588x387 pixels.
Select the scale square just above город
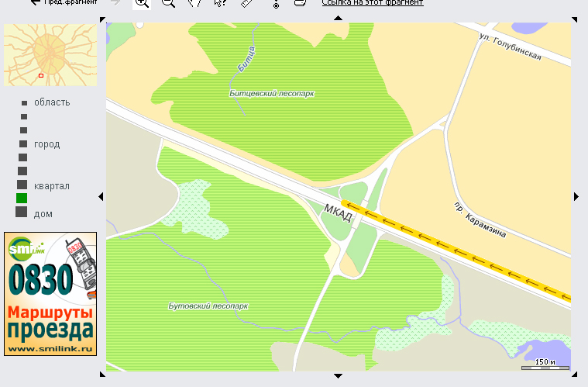(23, 130)
